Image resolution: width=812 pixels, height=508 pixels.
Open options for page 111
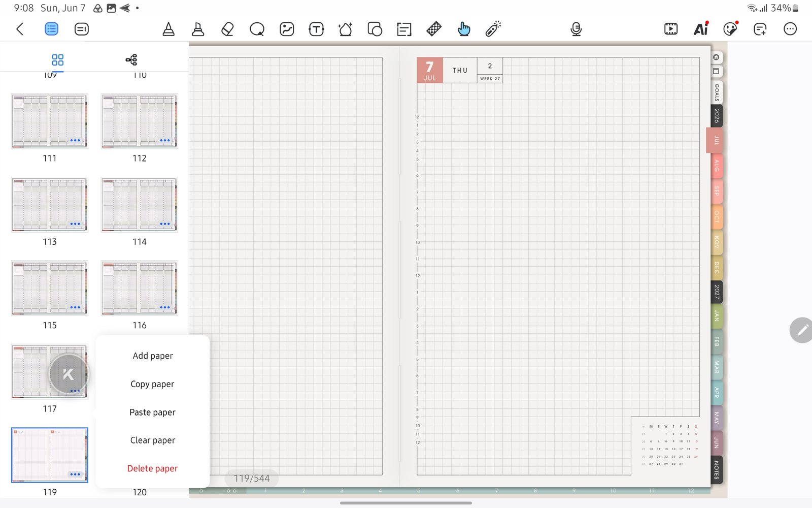click(75, 140)
